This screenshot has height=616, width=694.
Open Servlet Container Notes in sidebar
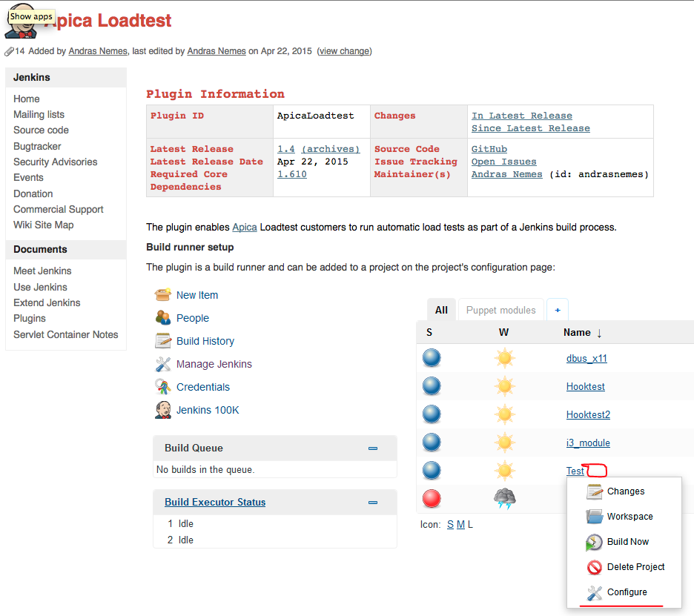click(x=65, y=334)
